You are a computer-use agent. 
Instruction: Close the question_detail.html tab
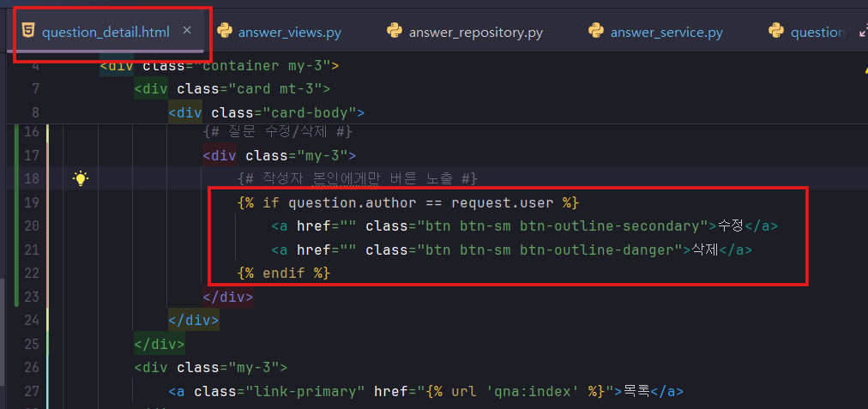[x=187, y=31]
